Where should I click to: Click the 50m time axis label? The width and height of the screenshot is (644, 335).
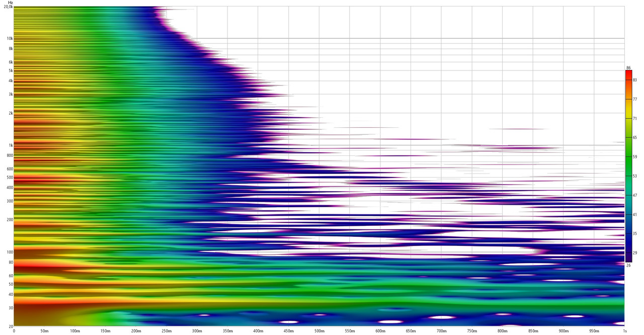(x=44, y=331)
